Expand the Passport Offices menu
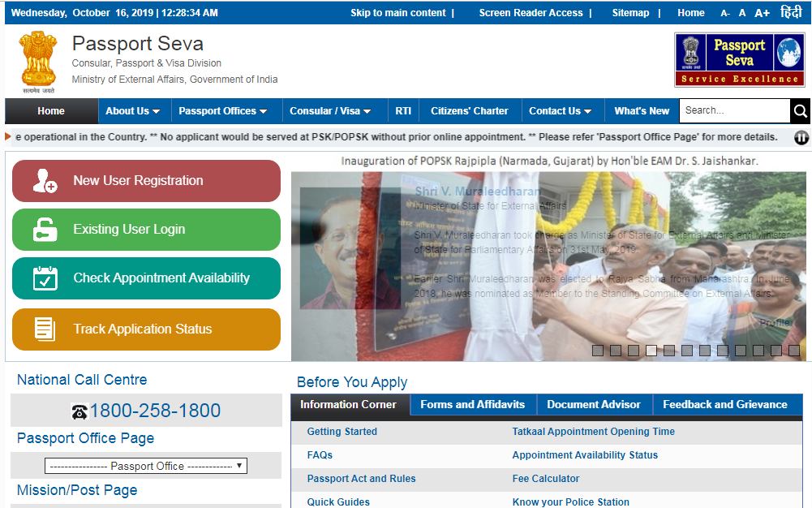Screen dimensions: 812x508 [223, 111]
